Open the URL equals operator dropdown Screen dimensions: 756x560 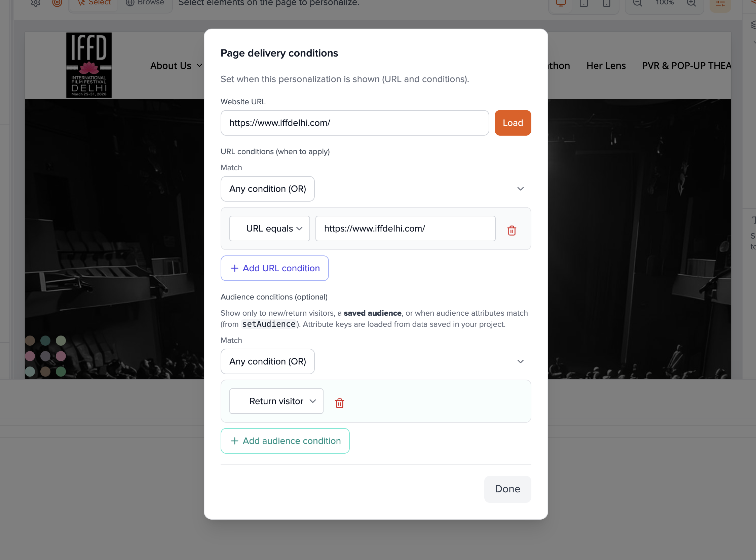[270, 229]
